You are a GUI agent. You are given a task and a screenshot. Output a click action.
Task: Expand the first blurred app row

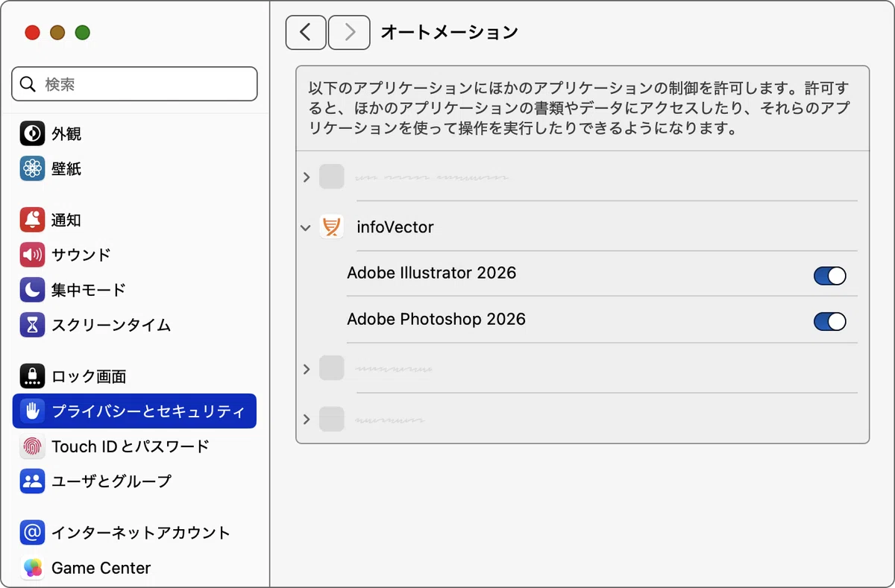pos(306,177)
